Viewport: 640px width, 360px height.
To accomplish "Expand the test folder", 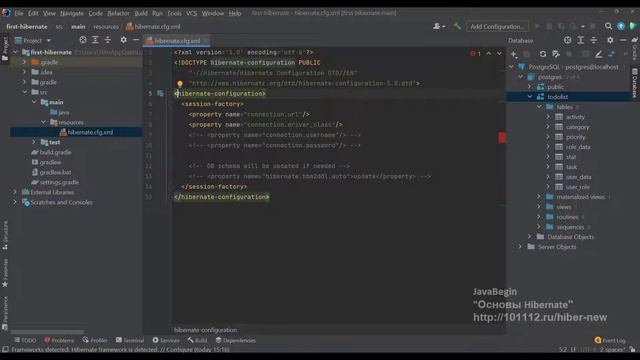I will pyautogui.click(x=34, y=142).
